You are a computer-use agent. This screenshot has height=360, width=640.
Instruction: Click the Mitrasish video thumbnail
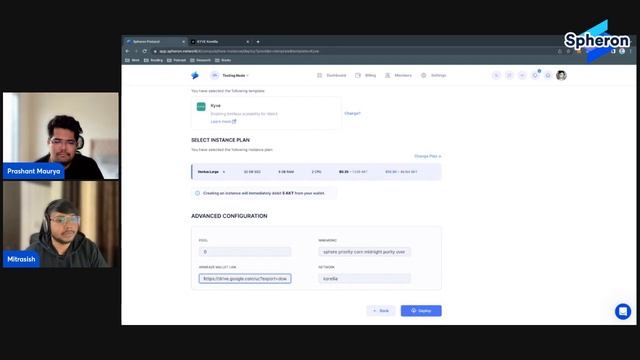(x=61, y=224)
